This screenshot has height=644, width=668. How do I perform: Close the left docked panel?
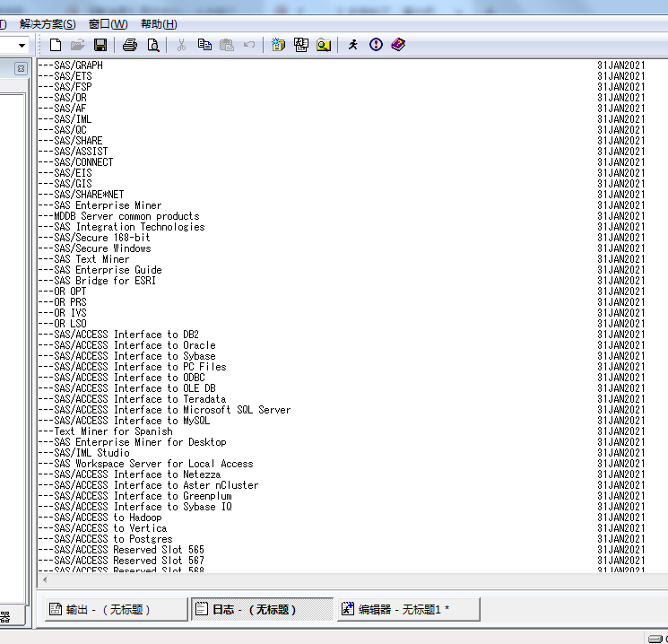click(x=21, y=69)
